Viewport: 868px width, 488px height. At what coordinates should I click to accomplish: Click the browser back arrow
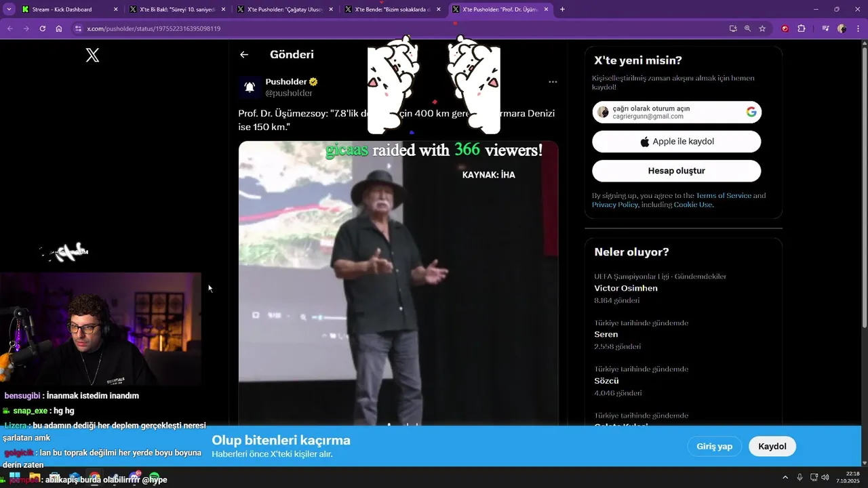pos(9,28)
